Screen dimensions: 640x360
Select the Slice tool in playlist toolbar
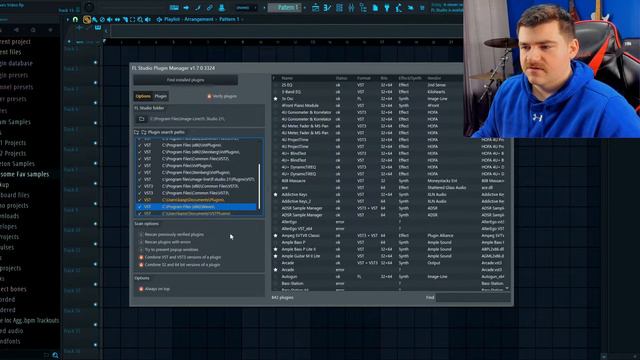tap(125, 19)
